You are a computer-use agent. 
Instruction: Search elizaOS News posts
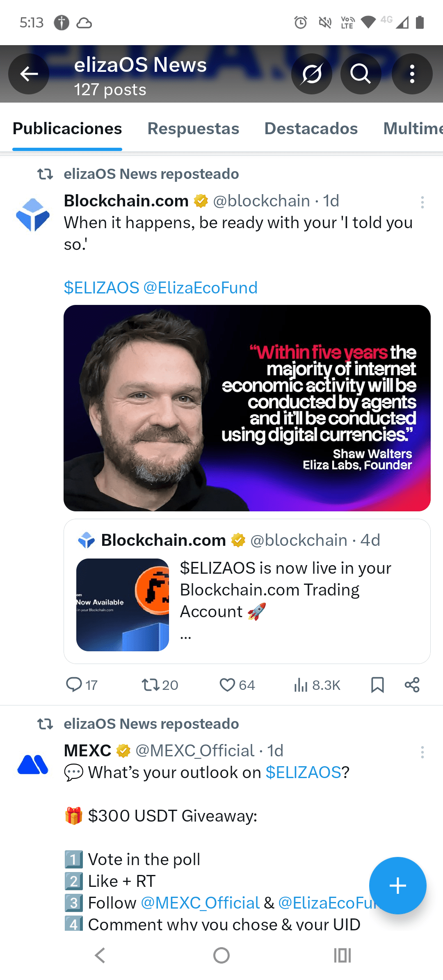pos(361,74)
